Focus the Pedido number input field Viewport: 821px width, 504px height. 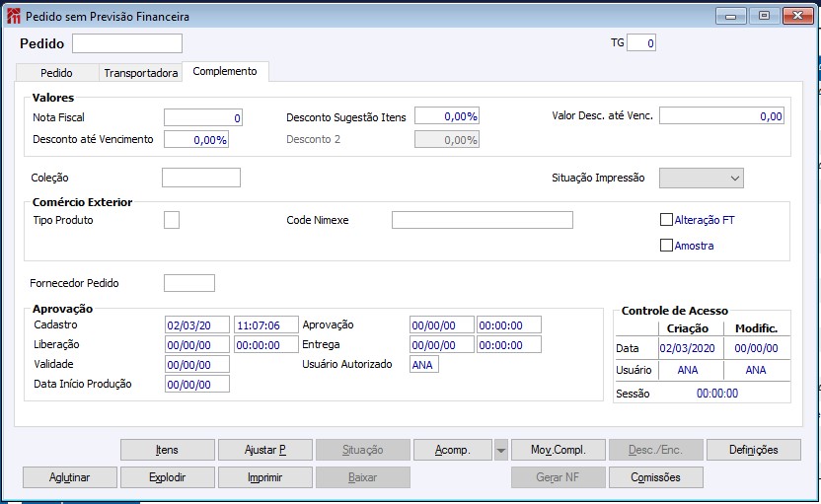(x=127, y=43)
